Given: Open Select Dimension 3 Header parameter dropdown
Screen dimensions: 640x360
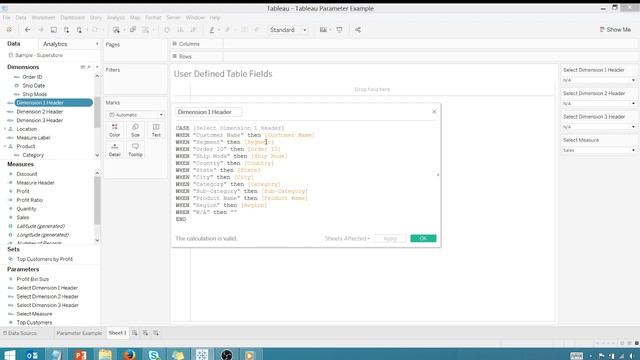Looking at the screenshot, I should [x=599, y=127].
